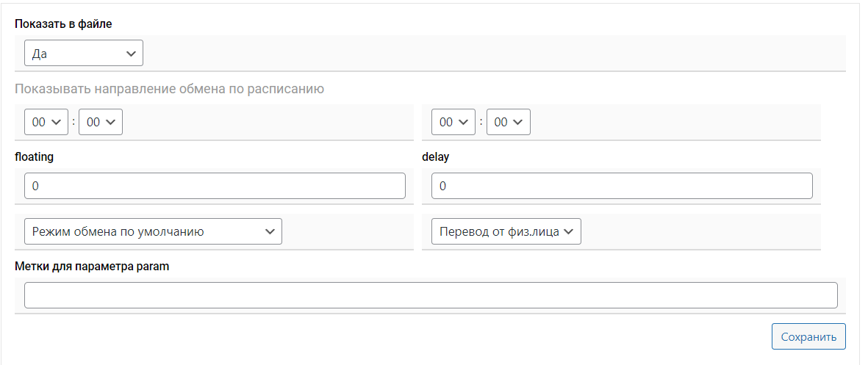Click the chevron of the right minutes select
Viewport: 868px width, 365px height.
(518, 123)
